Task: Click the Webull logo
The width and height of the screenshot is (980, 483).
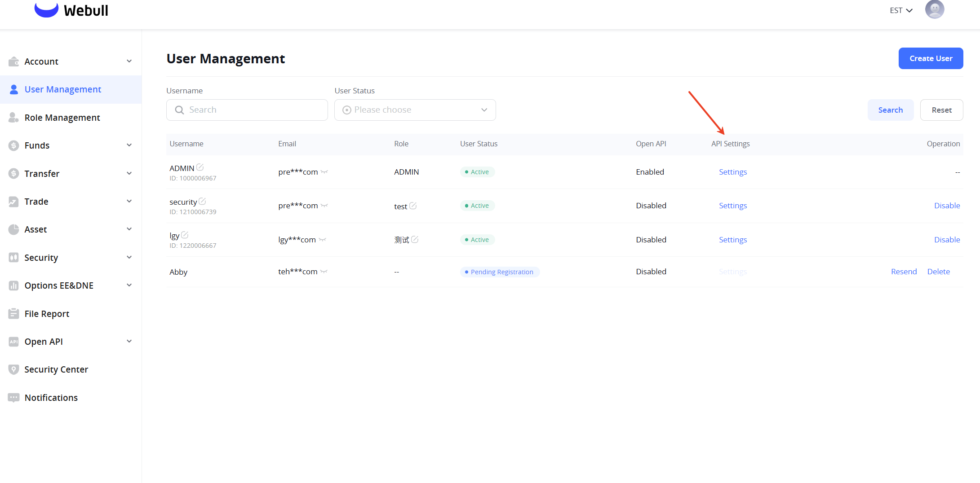Action: point(71,10)
